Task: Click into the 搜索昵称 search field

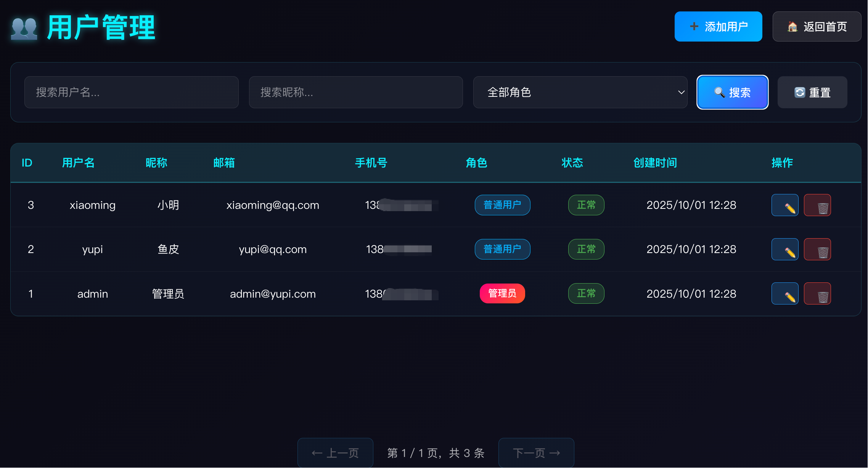Action: 355,92
